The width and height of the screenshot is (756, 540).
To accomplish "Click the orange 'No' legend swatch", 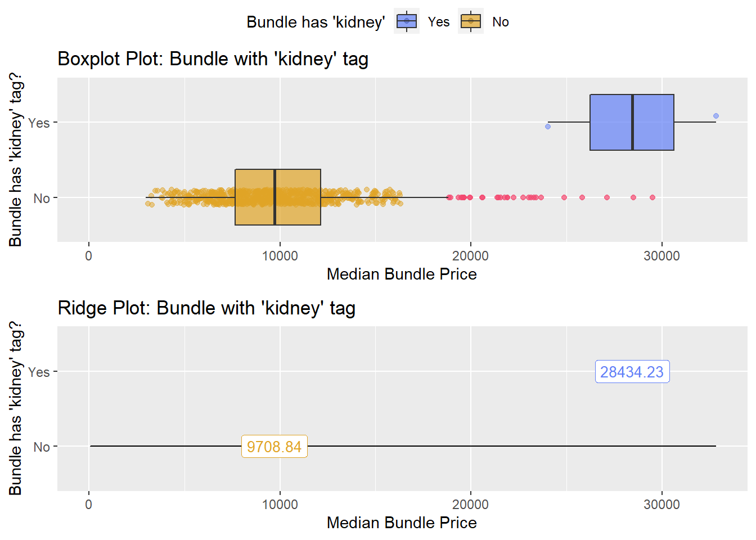I will pyautogui.click(x=471, y=21).
